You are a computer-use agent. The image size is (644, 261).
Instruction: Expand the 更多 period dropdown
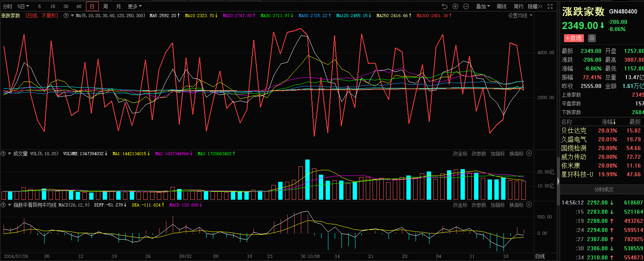click(135, 6)
